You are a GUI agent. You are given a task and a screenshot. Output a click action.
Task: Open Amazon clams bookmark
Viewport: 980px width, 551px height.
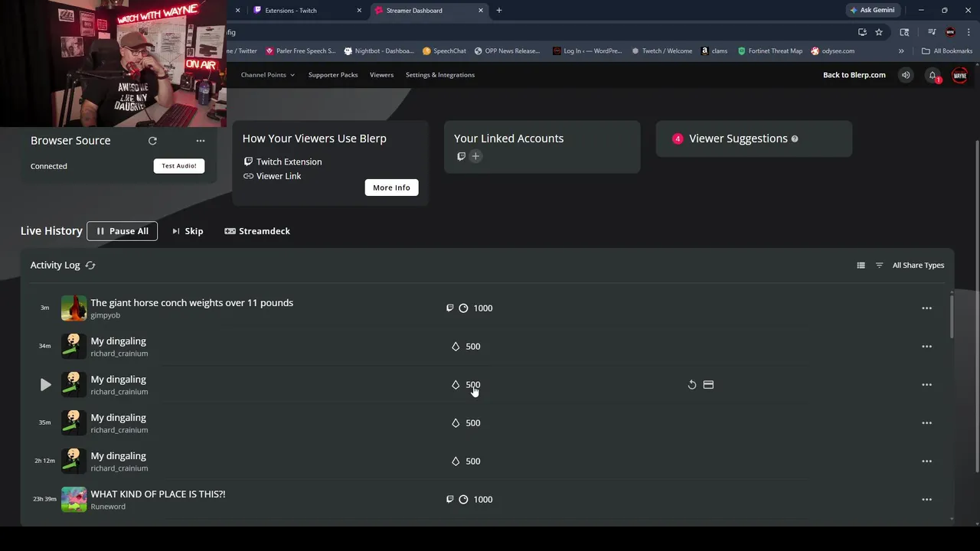pos(714,51)
